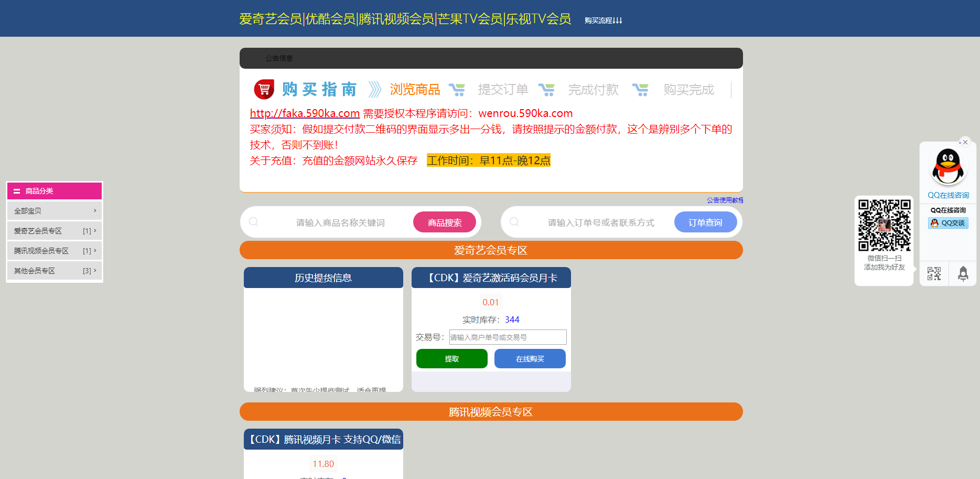Click the cart icon after 提交订单
Image resolution: width=980 pixels, height=479 pixels.
(x=546, y=90)
